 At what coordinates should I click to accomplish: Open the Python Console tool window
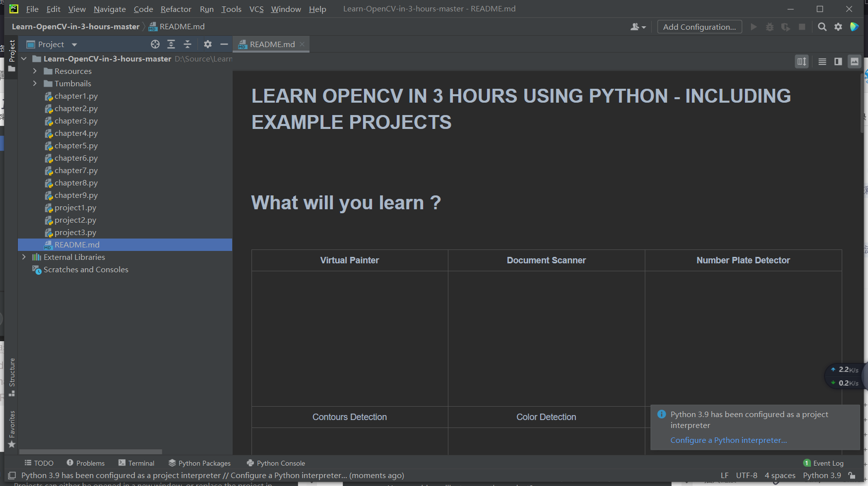coord(276,463)
